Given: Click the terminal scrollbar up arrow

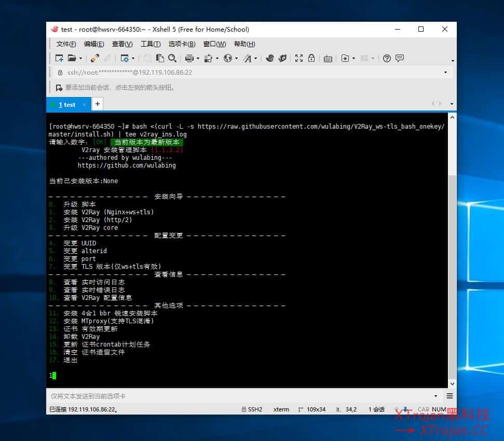Looking at the screenshot, I should [452, 118].
